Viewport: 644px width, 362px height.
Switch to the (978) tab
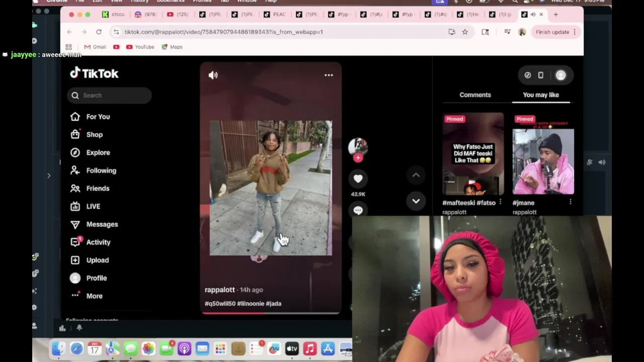[x=145, y=15]
